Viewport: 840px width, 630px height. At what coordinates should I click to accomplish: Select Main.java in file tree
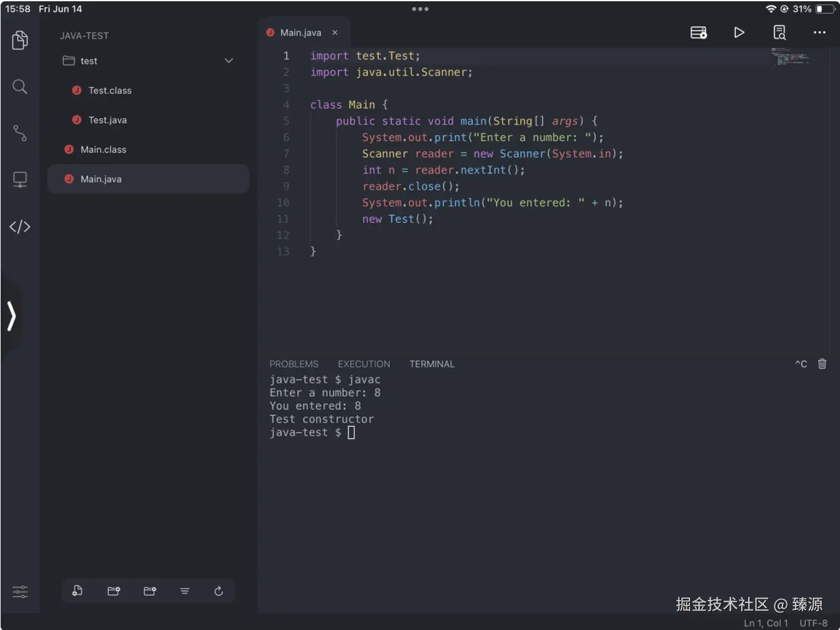(x=148, y=179)
